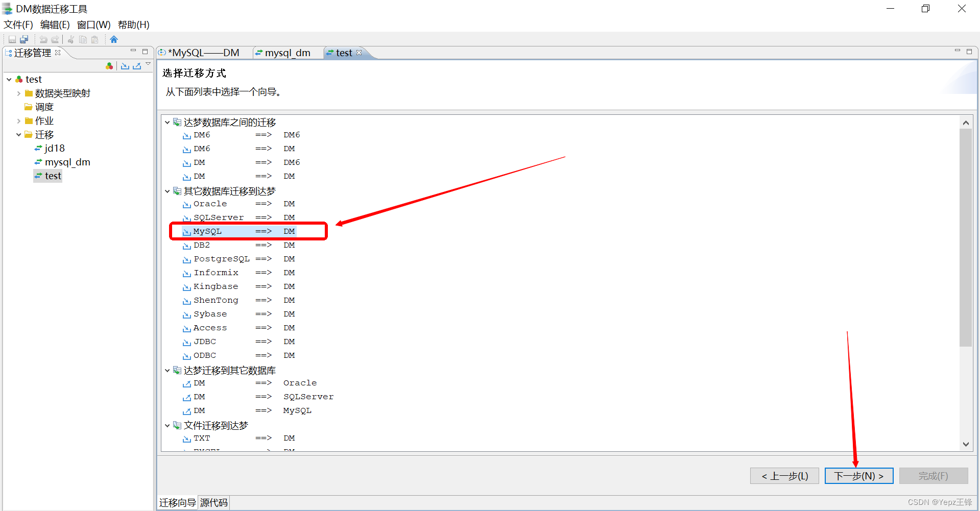Maximize the editor area pane
The height and width of the screenshot is (511, 980).
click(x=969, y=51)
